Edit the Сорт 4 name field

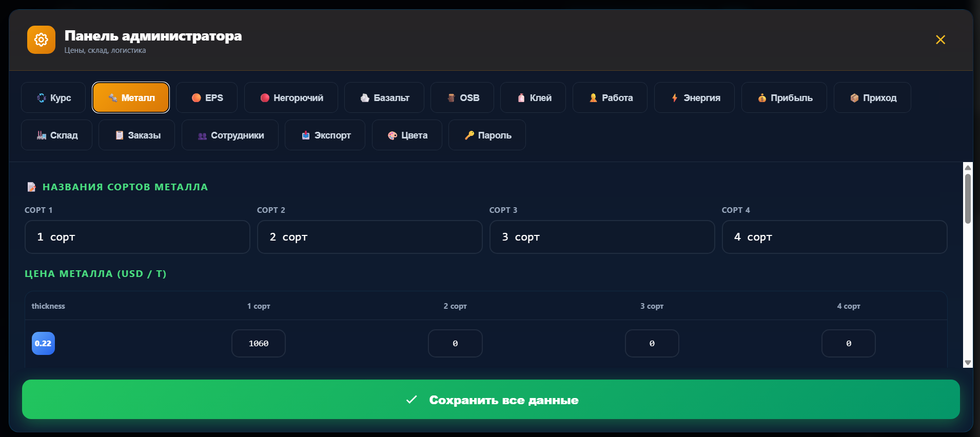click(x=835, y=237)
